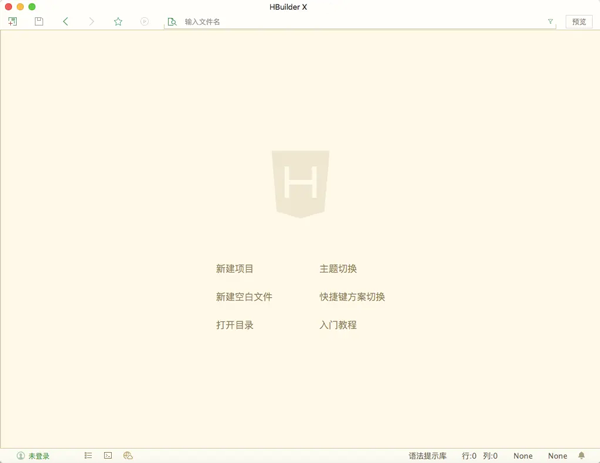This screenshot has height=463, width=600.
Task: Open notifications bell icon
Action: pos(581,455)
